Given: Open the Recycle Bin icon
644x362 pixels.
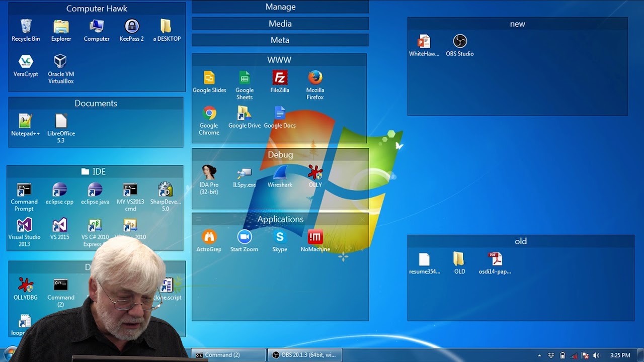Looking at the screenshot, I should 26,30.
